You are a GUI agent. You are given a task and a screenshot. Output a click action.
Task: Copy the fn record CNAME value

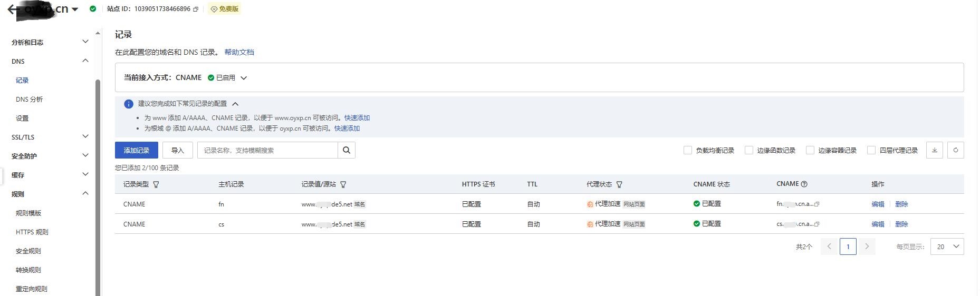pos(817,204)
